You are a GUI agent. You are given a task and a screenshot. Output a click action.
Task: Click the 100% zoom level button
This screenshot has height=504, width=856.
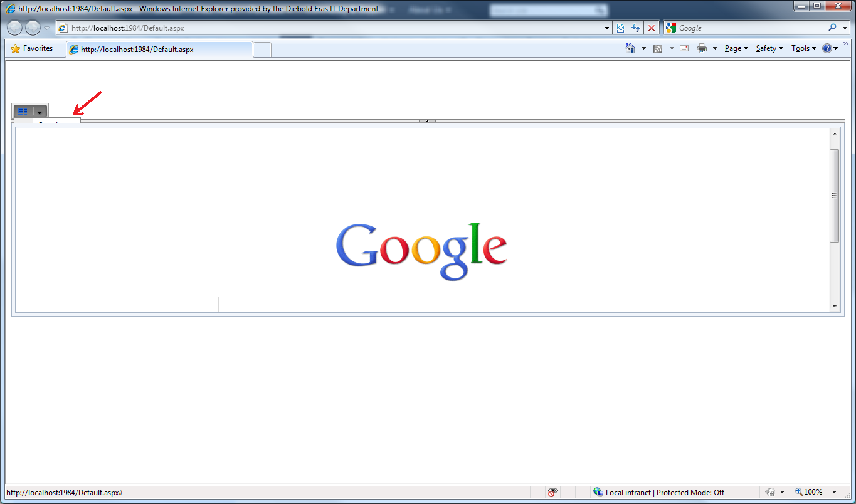click(x=809, y=492)
